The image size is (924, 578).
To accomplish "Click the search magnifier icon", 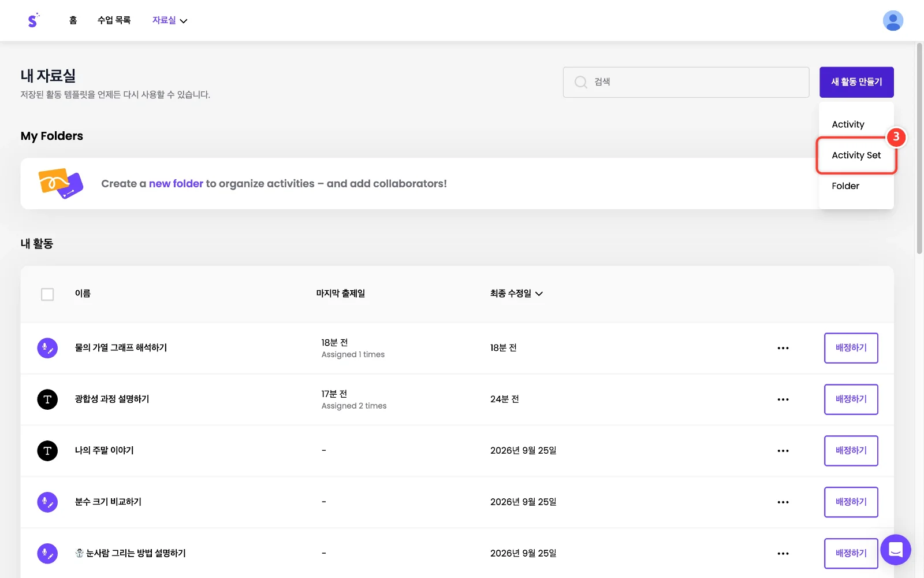I will point(580,82).
